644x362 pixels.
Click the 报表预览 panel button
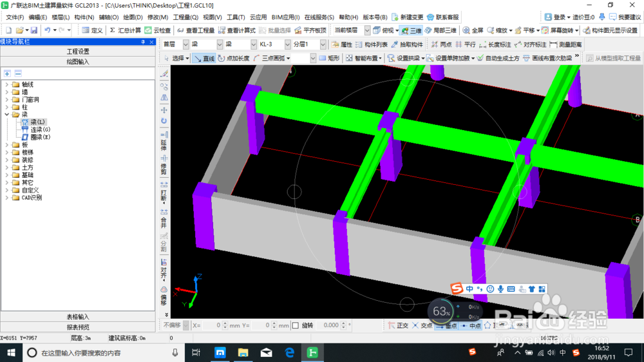point(78,327)
